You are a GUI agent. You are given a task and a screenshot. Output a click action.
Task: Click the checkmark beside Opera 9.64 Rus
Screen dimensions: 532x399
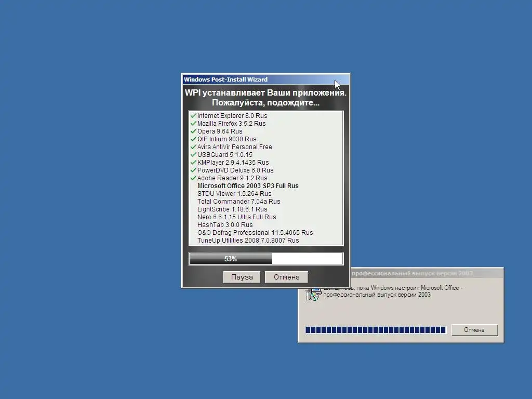[x=193, y=131]
